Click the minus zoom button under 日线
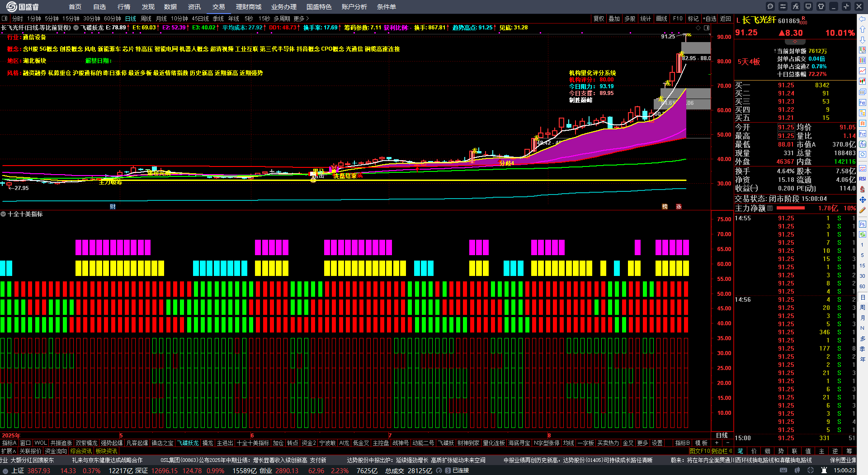The image size is (868, 475). (x=727, y=443)
